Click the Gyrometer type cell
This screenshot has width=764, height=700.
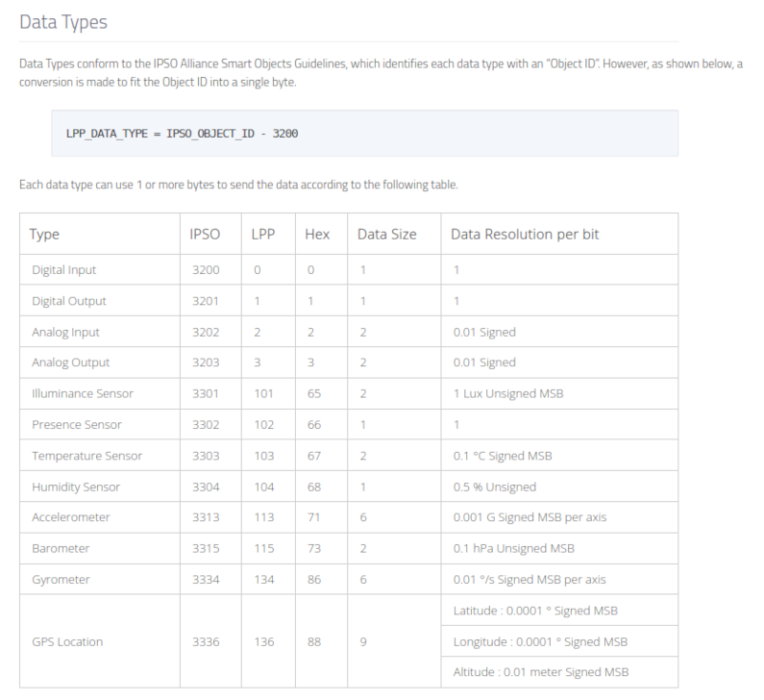[62, 579]
